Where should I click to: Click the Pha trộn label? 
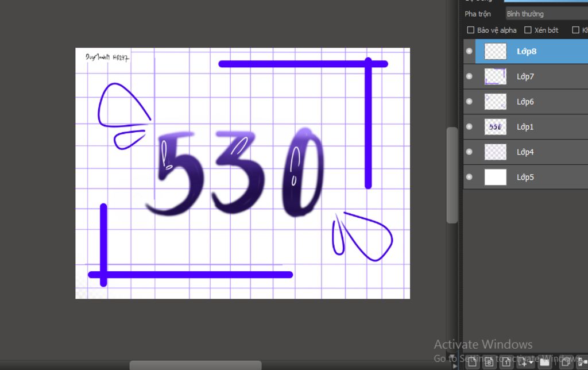point(478,14)
